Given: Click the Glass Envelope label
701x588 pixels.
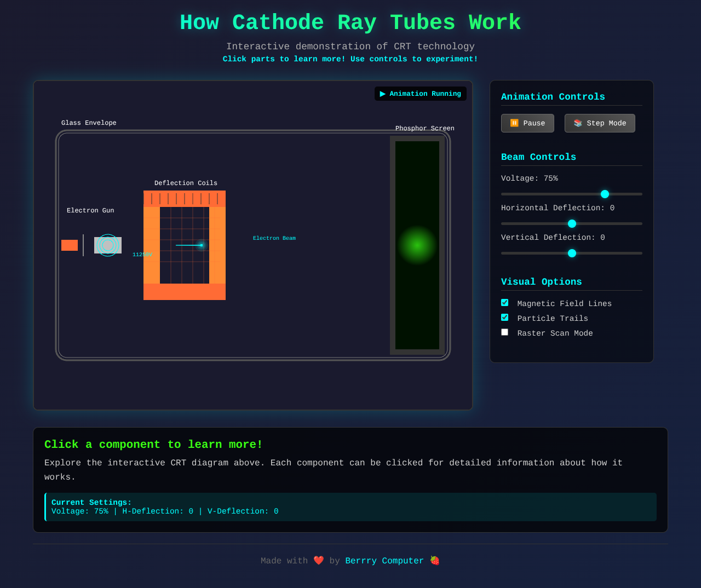Looking at the screenshot, I should point(89,123).
